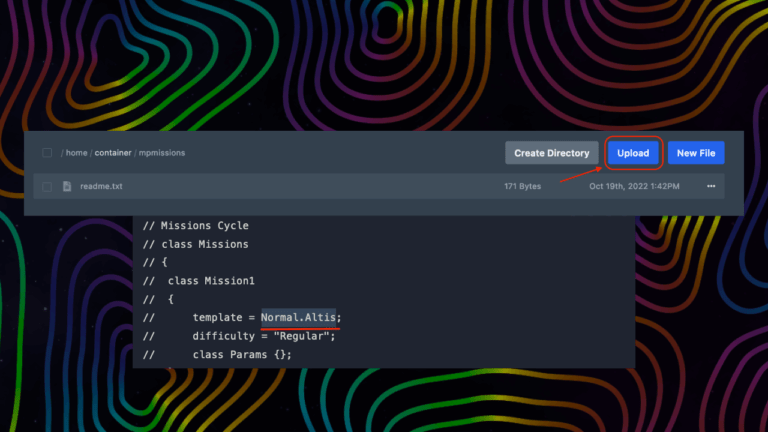
Task: Tick the select-all checkbox in the path bar
Action: click(x=47, y=153)
